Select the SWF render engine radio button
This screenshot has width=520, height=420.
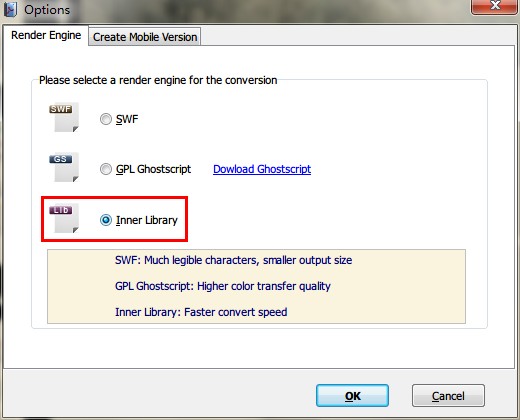(x=106, y=119)
